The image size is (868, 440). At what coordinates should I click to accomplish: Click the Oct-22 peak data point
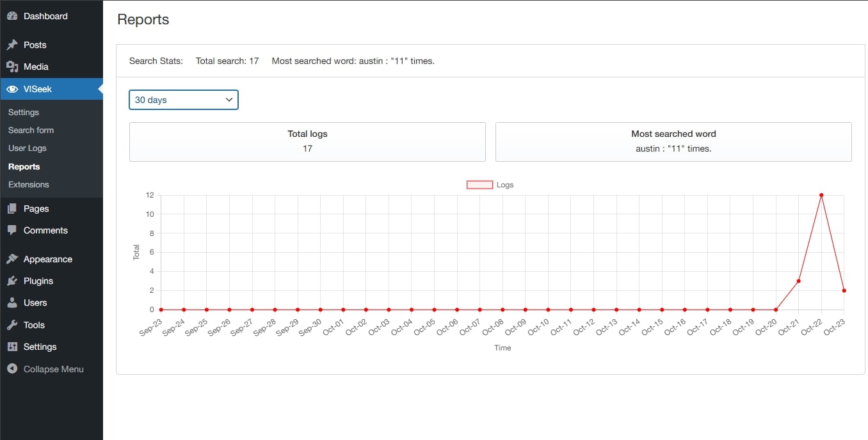pyautogui.click(x=821, y=195)
